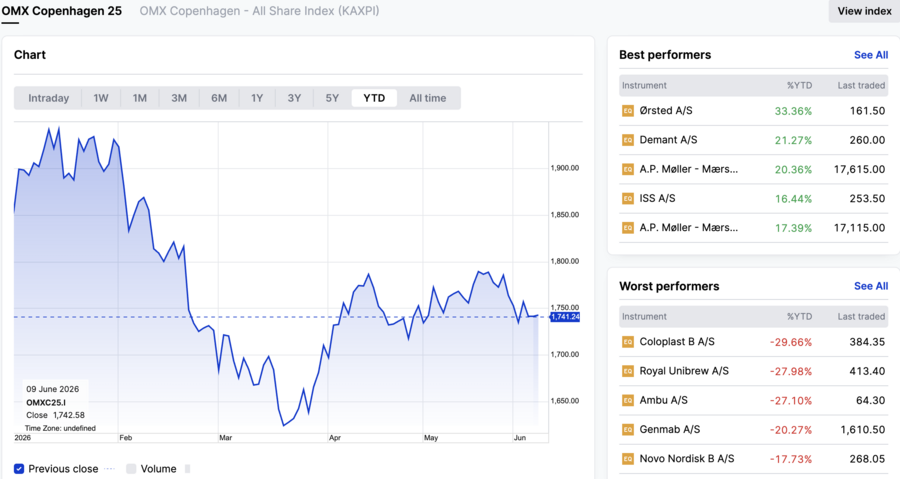Click the -29.66% YTD value for Coloplast

pos(791,342)
